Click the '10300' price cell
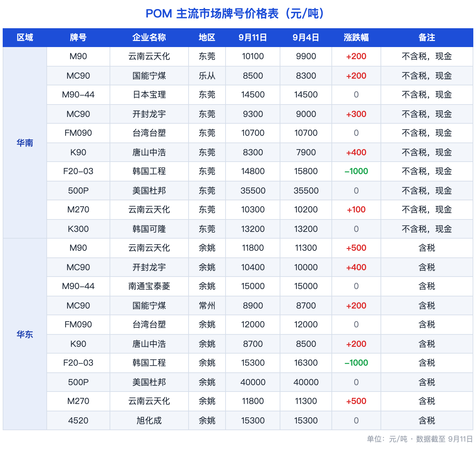Image resolution: width=476 pixels, height=449 pixels. 253,210
